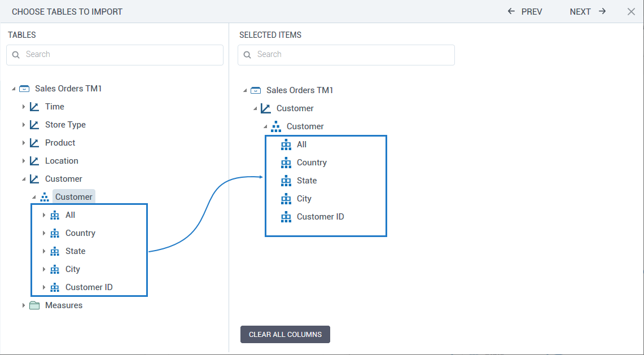Go to the Next step

[x=588, y=11]
